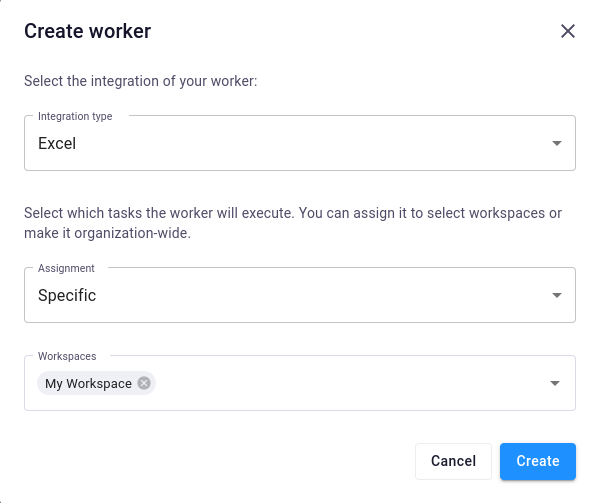Click the 'Select which tasks the worker' description

(293, 213)
